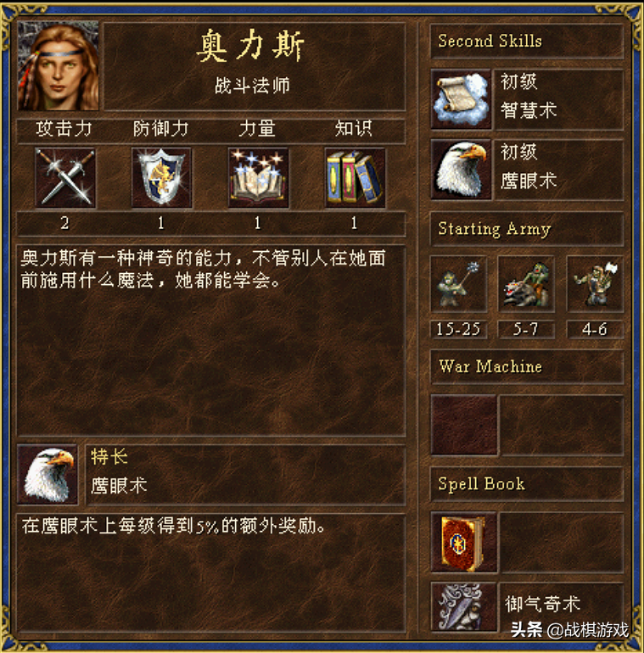Click the empty War Machine slot
This screenshot has width=644, height=653.
point(463,424)
